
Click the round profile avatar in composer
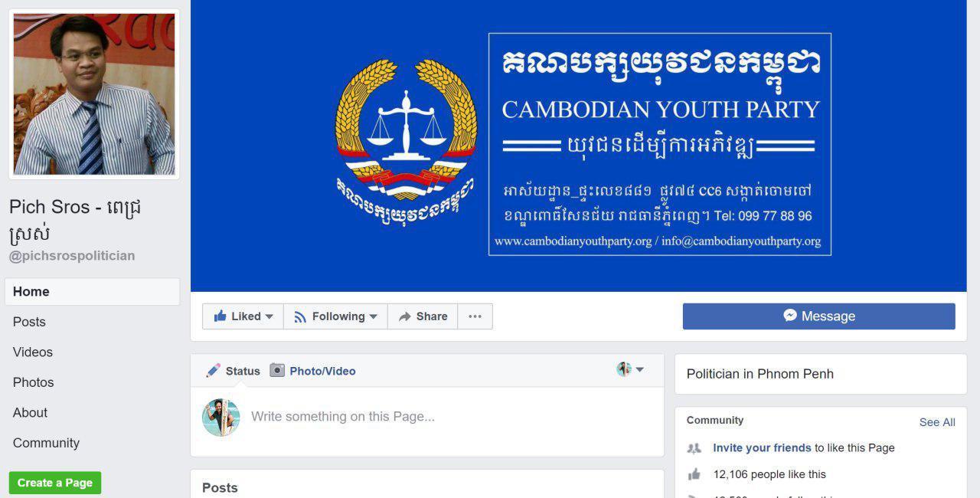pos(221,418)
